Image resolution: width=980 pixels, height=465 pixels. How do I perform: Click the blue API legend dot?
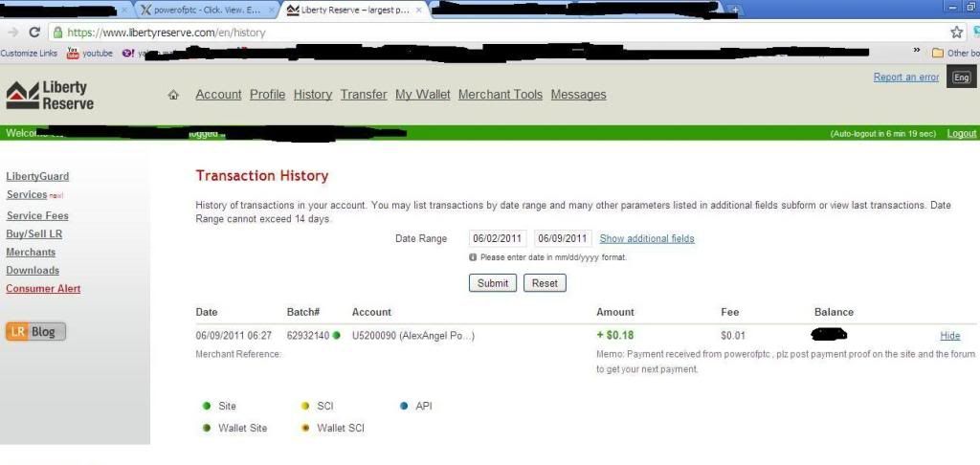coord(404,407)
